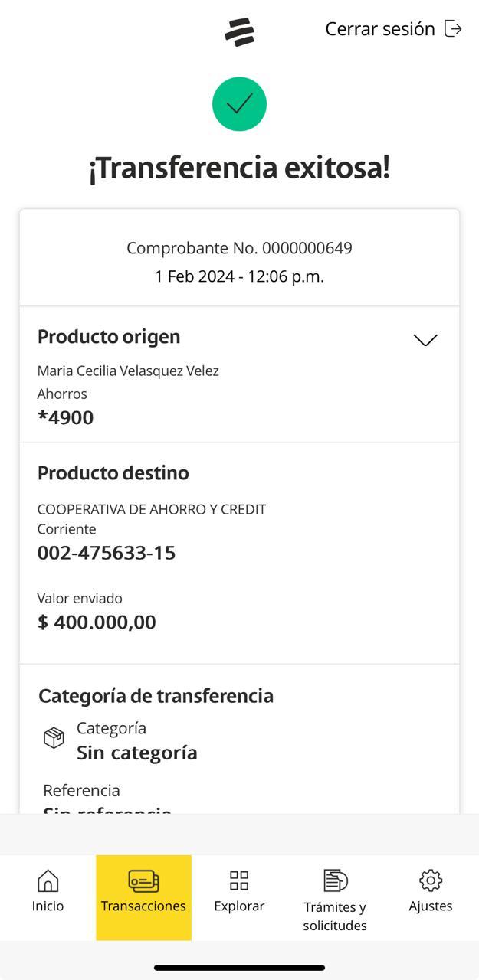This screenshot has height=980, width=479.
Task: Select the Transacciones card icon
Action: [x=143, y=881]
